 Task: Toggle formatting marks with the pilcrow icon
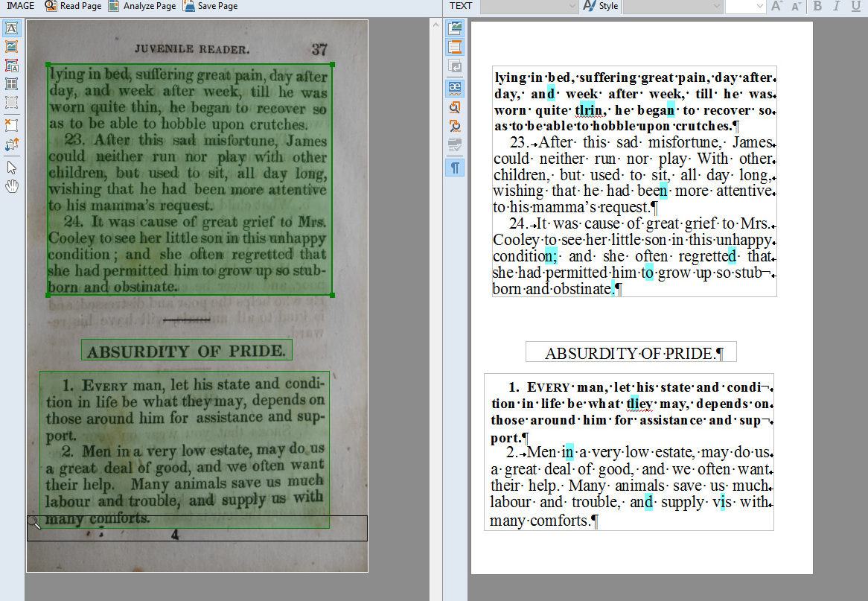click(455, 168)
